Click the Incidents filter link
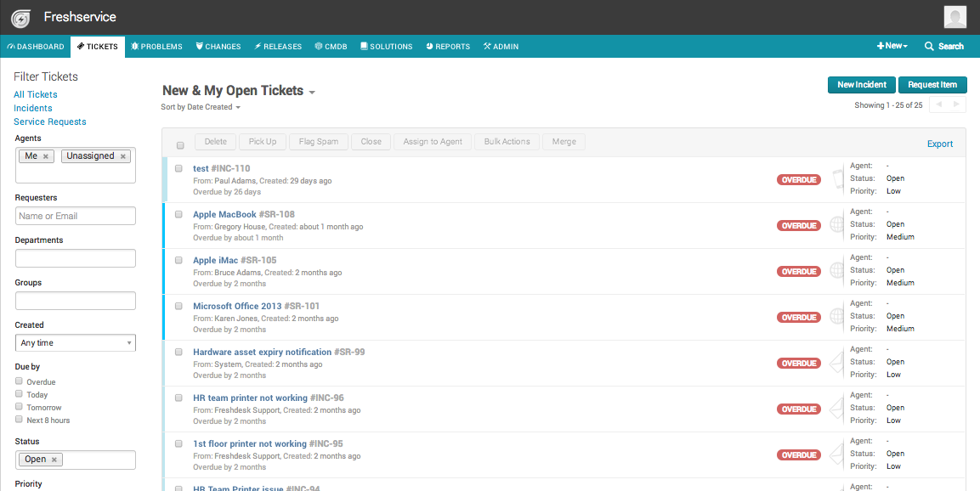Viewport: 980px width, 491px height. (x=33, y=109)
